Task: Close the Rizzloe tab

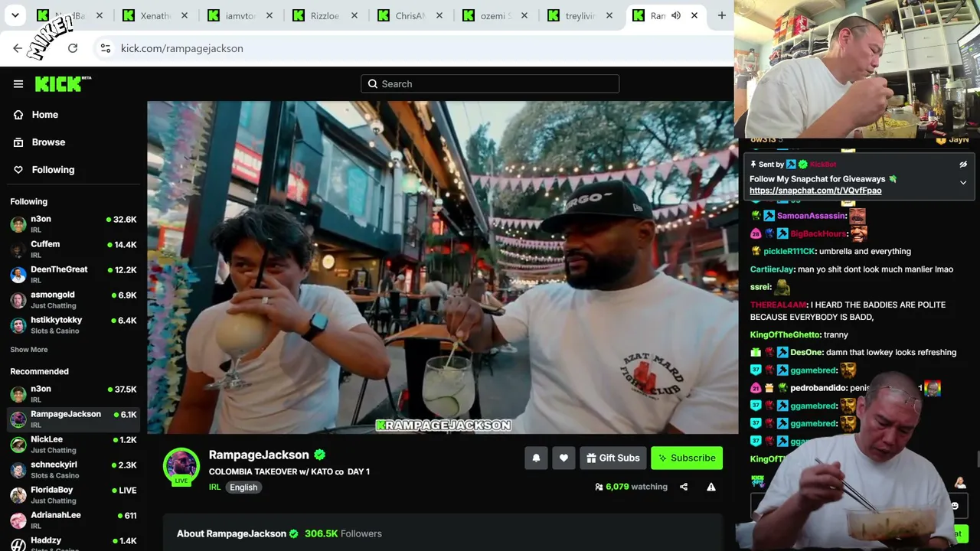Action: pyautogui.click(x=354, y=15)
